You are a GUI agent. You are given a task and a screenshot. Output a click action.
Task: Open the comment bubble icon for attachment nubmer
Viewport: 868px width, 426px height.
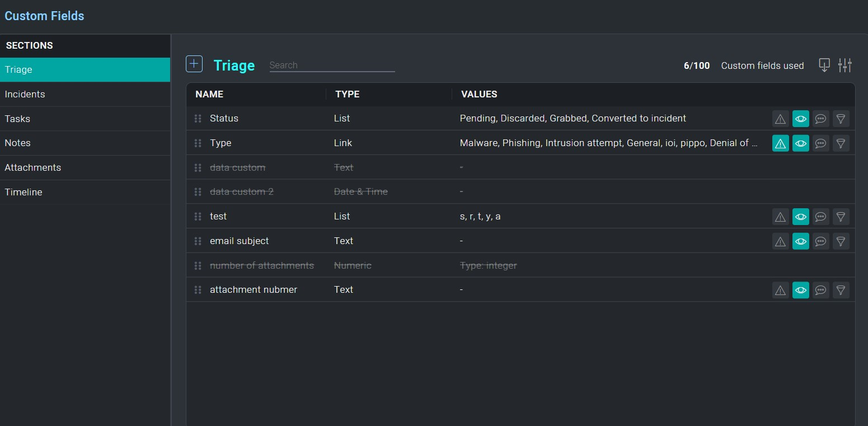(820, 290)
